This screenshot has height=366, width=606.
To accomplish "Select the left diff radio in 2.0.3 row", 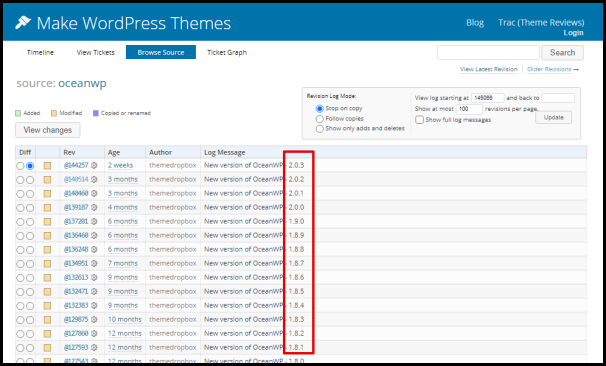I will click(x=20, y=166).
